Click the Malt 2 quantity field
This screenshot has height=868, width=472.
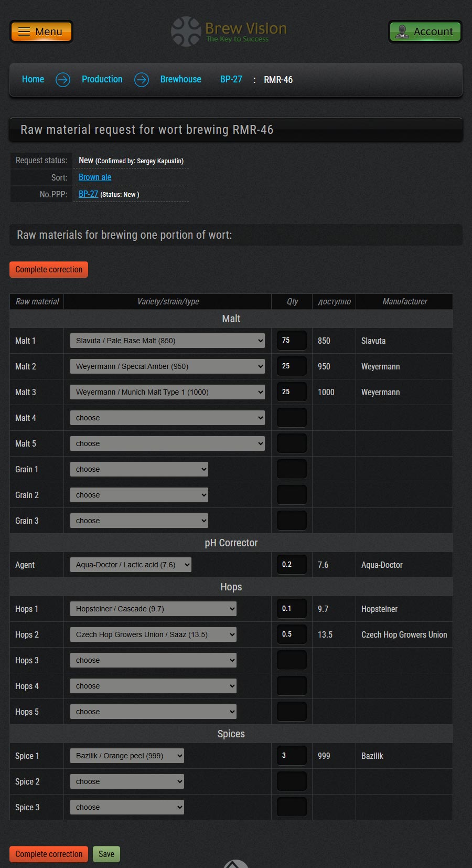(x=292, y=366)
